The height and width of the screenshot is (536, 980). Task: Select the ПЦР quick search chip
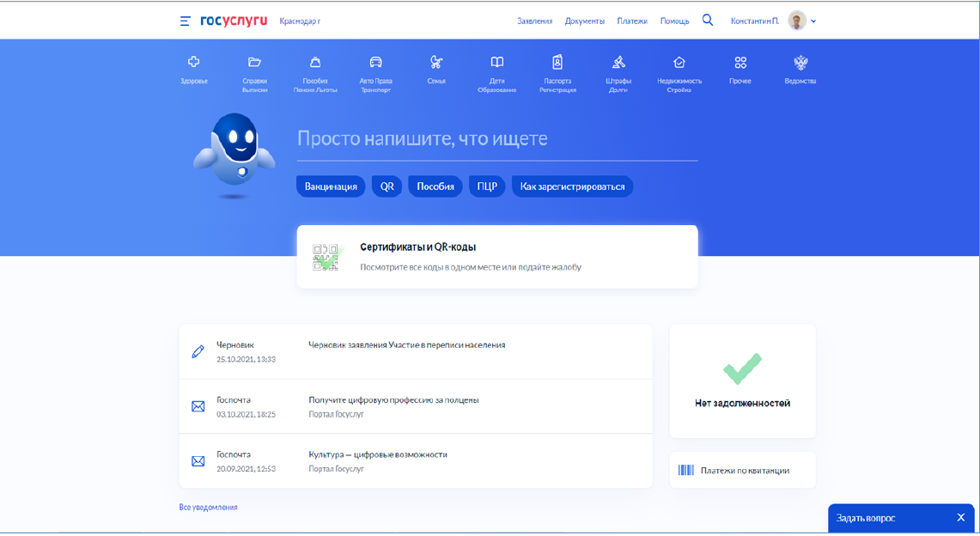point(487,186)
